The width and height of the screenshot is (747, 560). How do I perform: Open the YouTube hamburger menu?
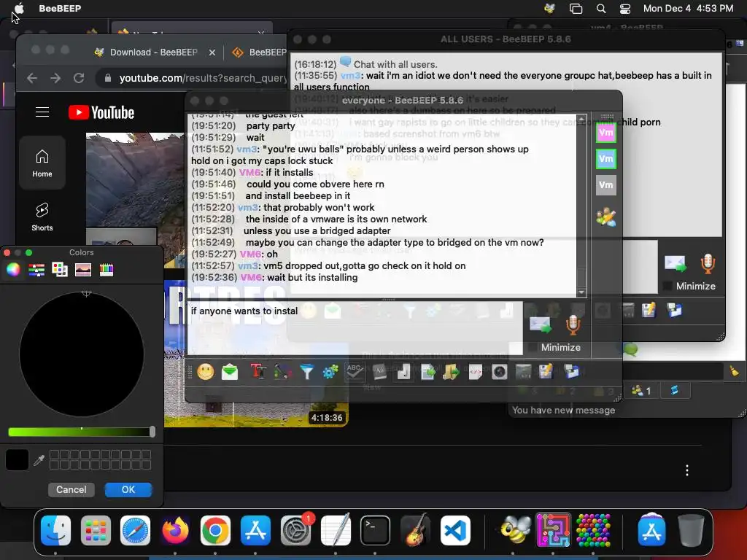coord(42,112)
